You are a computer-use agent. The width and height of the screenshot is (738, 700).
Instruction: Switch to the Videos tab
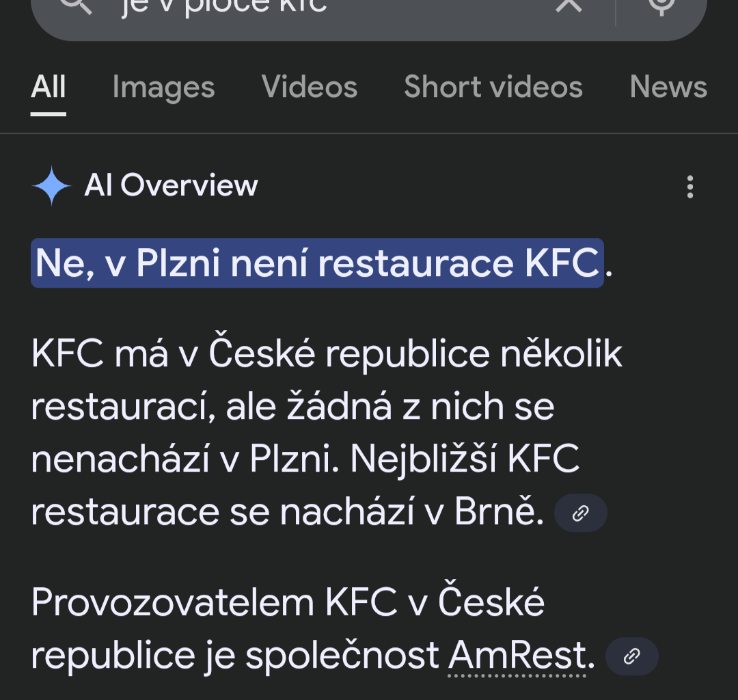[x=309, y=87]
